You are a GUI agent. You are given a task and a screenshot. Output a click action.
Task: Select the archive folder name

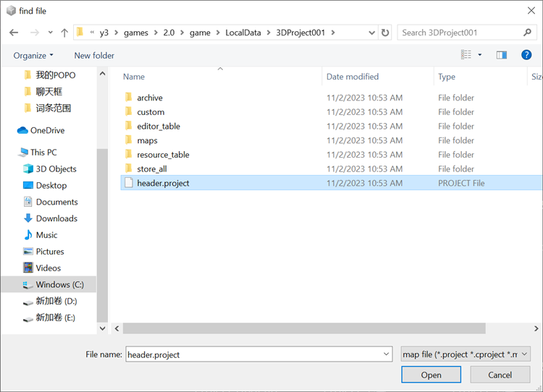point(150,98)
